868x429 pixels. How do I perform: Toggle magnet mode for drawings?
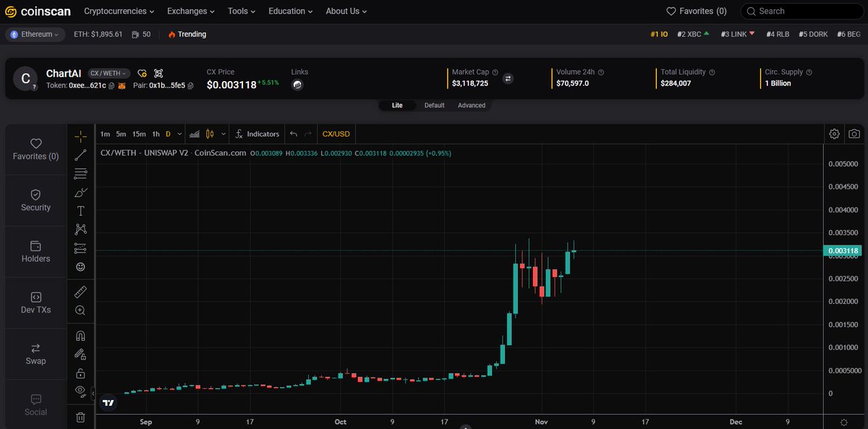tap(80, 336)
